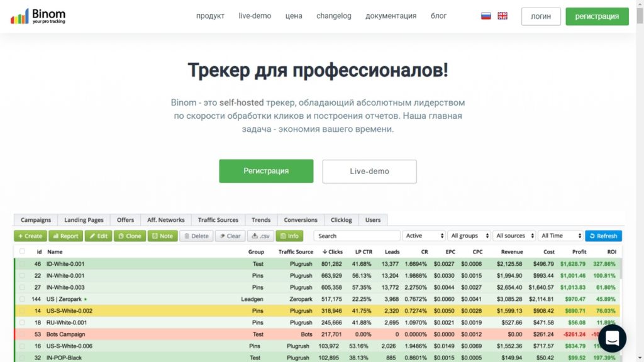Click the Clear button

pyautogui.click(x=230, y=236)
